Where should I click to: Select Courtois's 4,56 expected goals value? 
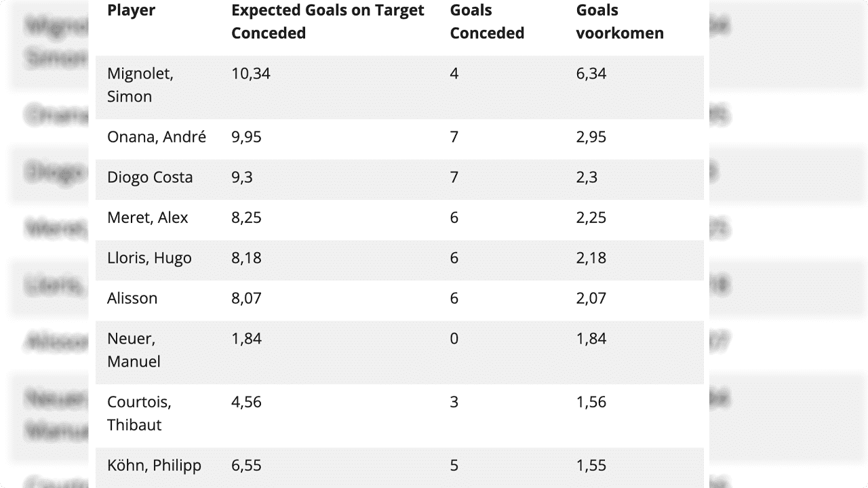click(x=246, y=402)
